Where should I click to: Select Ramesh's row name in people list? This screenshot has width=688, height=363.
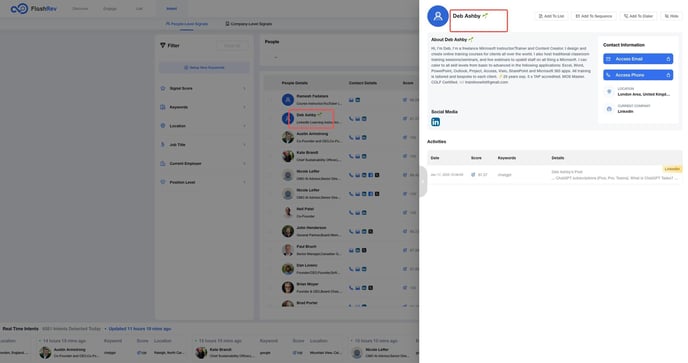pyautogui.click(x=312, y=96)
